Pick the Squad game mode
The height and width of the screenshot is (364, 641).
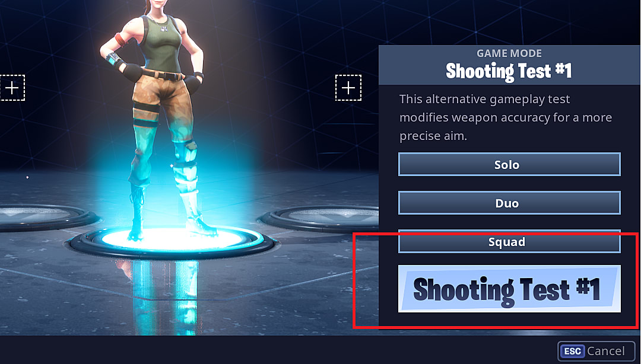click(509, 241)
